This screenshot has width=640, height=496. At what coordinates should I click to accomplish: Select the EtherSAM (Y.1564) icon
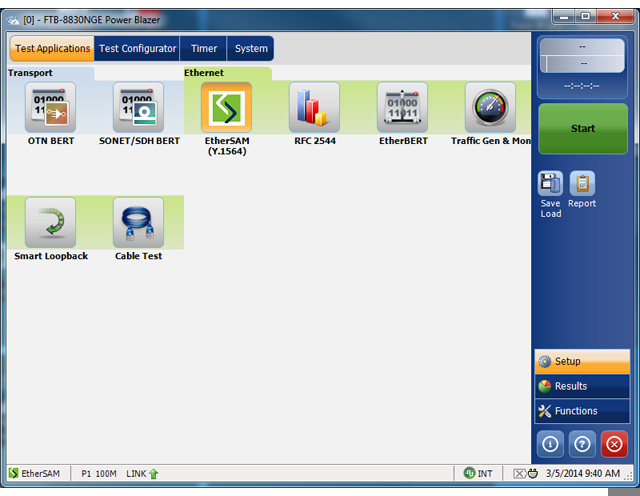pos(227,107)
